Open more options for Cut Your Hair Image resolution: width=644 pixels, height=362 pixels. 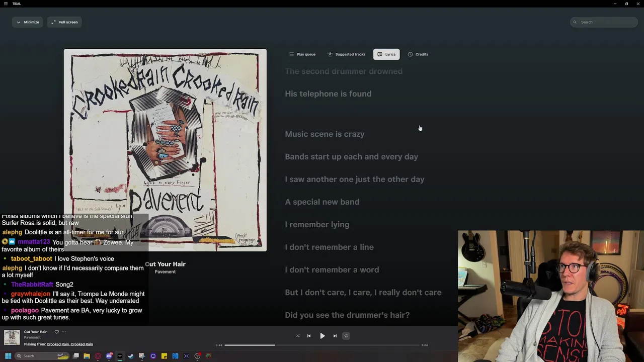click(x=64, y=332)
